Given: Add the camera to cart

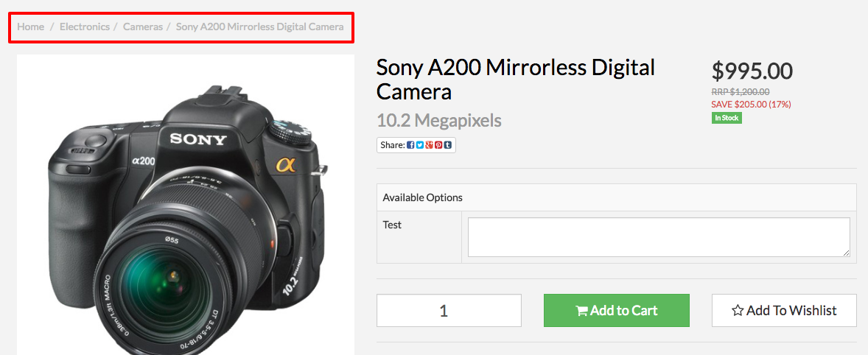Looking at the screenshot, I should (x=617, y=310).
